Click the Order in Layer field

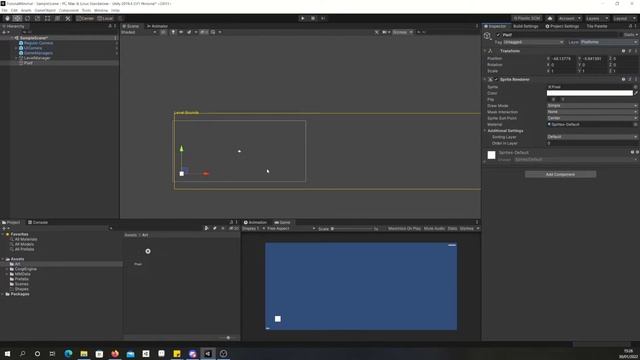coord(592,143)
